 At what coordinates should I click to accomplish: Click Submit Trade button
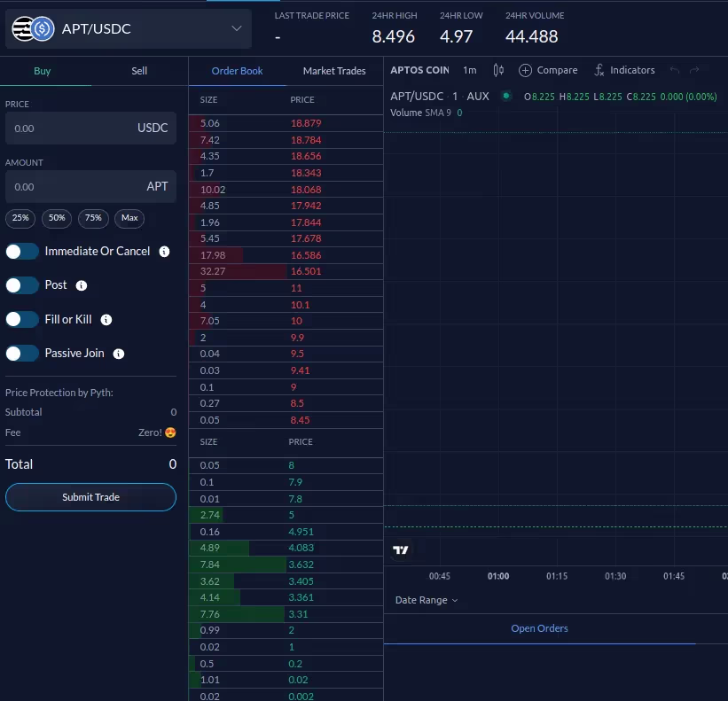[x=91, y=497]
